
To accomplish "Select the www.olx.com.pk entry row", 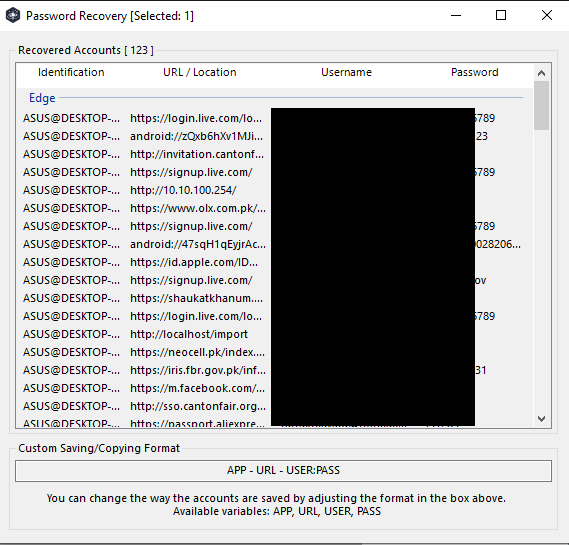I will (274, 208).
